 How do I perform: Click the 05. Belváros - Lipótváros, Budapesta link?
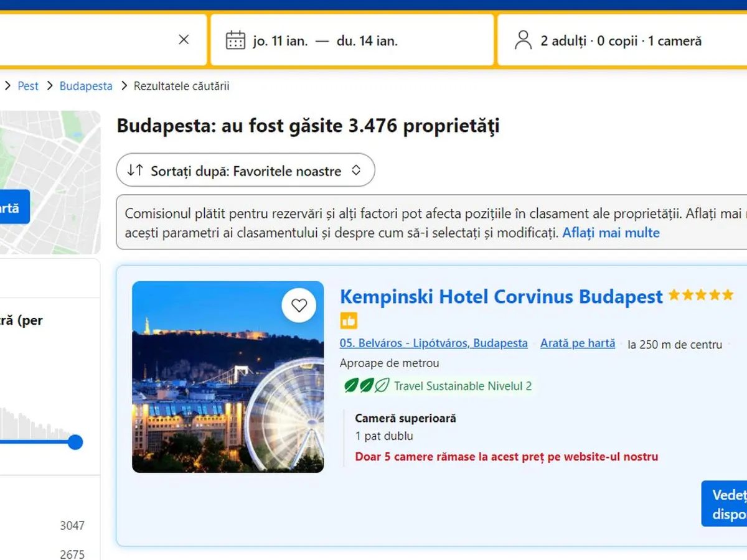433,343
